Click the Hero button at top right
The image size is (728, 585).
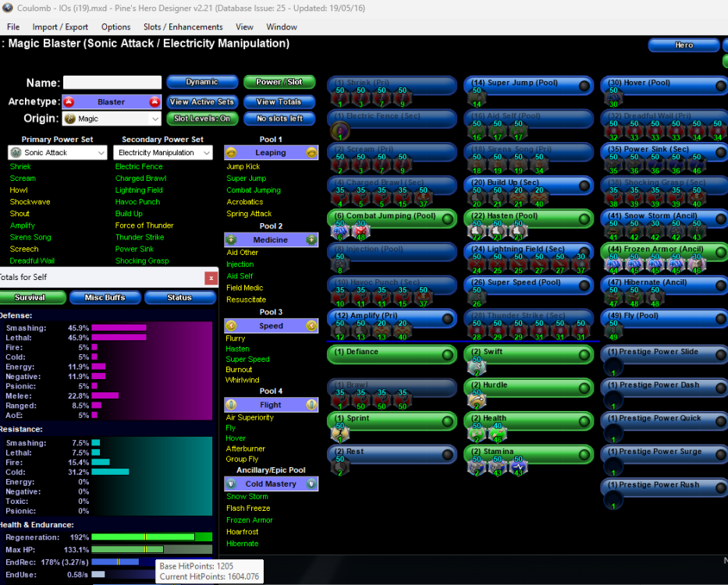683,44
